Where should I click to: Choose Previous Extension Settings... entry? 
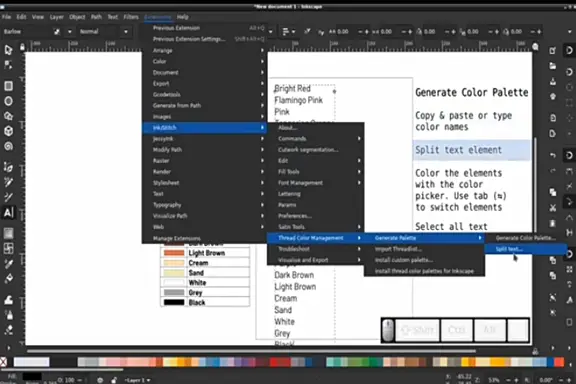click(204, 39)
